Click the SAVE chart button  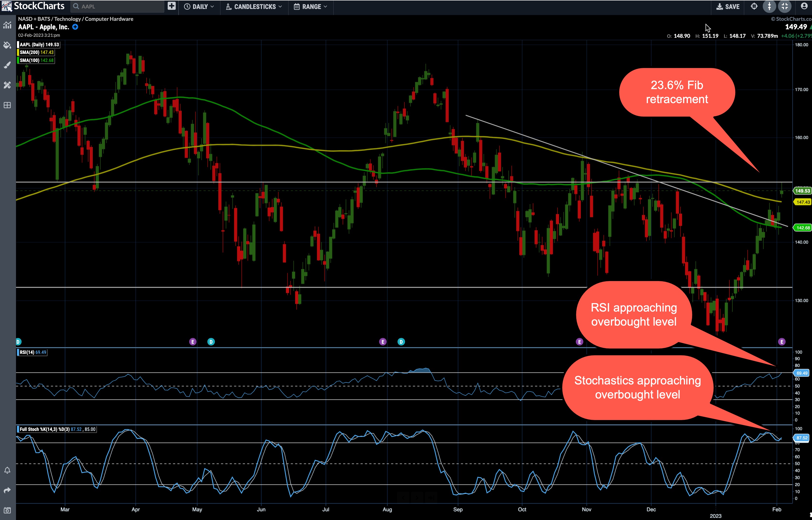(728, 7)
